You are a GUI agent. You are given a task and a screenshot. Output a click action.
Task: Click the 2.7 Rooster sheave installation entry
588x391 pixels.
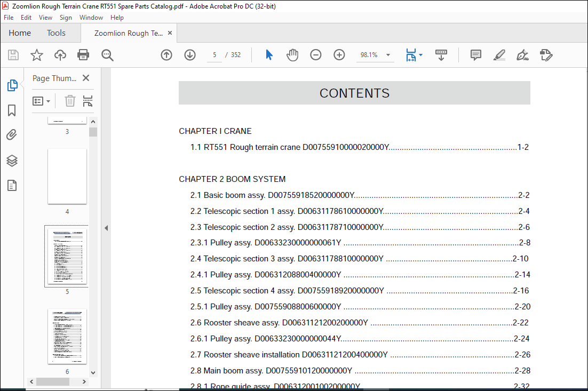click(x=360, y=354)
